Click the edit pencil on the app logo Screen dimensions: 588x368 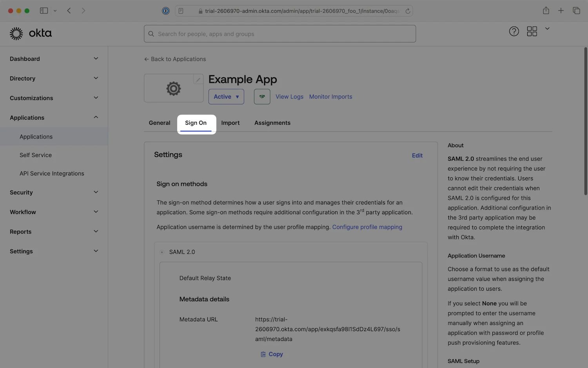pos(198,80)
